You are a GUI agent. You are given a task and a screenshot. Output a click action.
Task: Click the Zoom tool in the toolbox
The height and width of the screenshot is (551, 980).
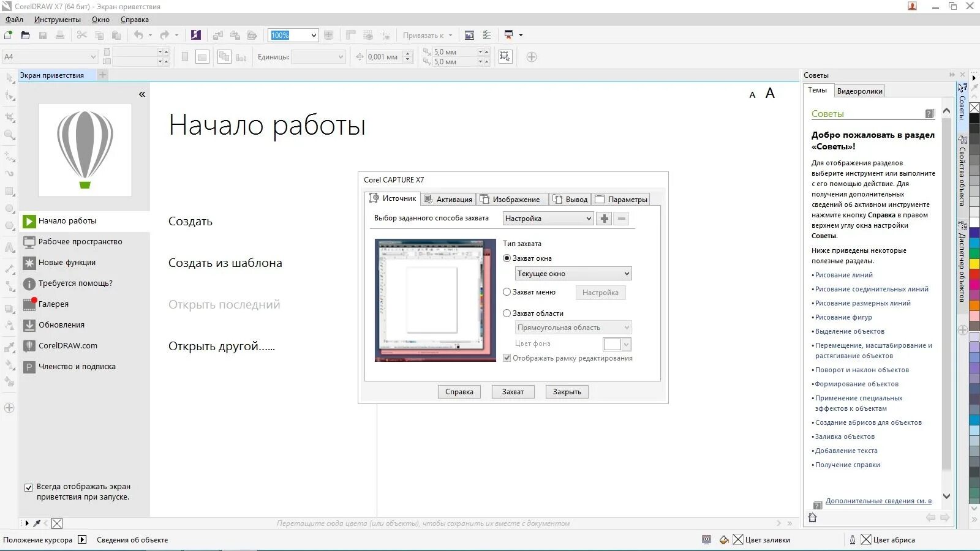tap(9, 135)
